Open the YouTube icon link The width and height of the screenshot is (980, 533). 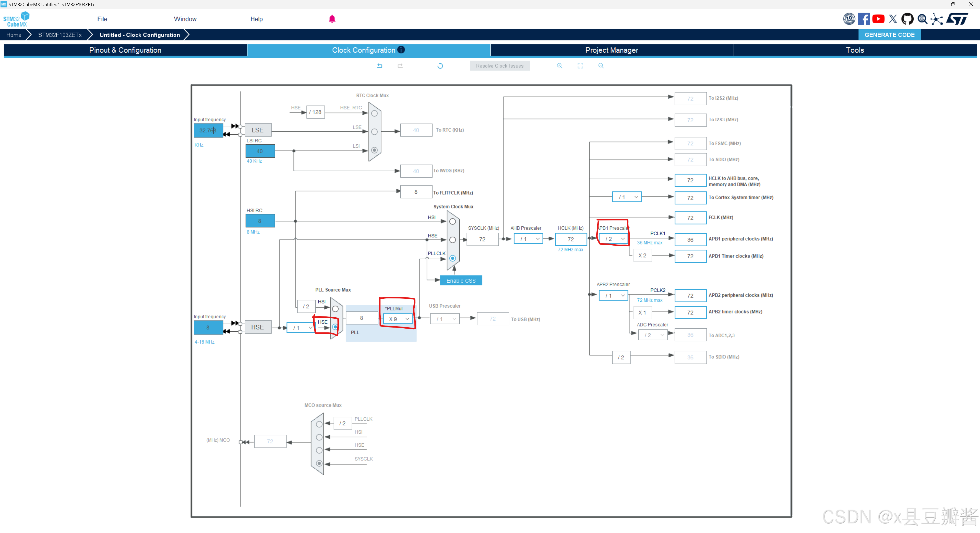[878, 19]
